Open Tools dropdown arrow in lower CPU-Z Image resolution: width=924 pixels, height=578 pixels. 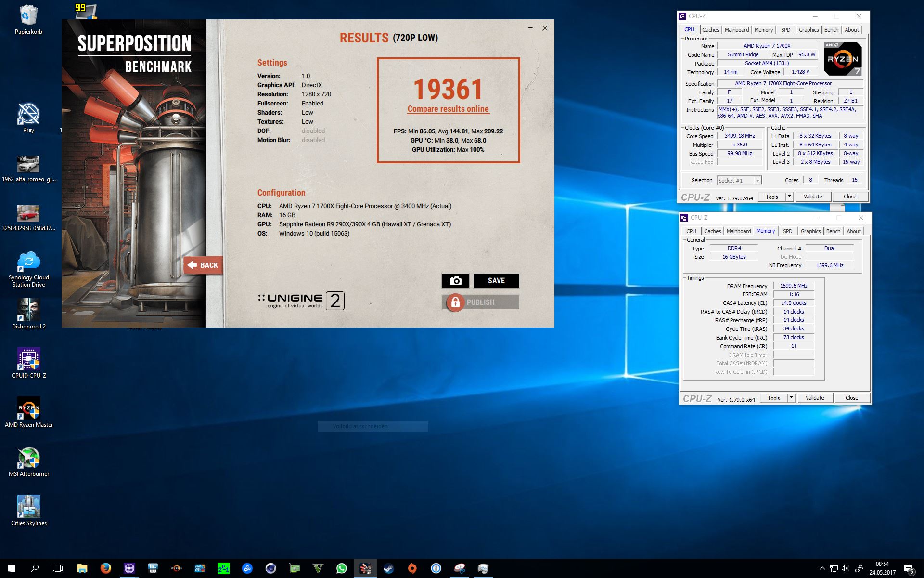point(791,398)
